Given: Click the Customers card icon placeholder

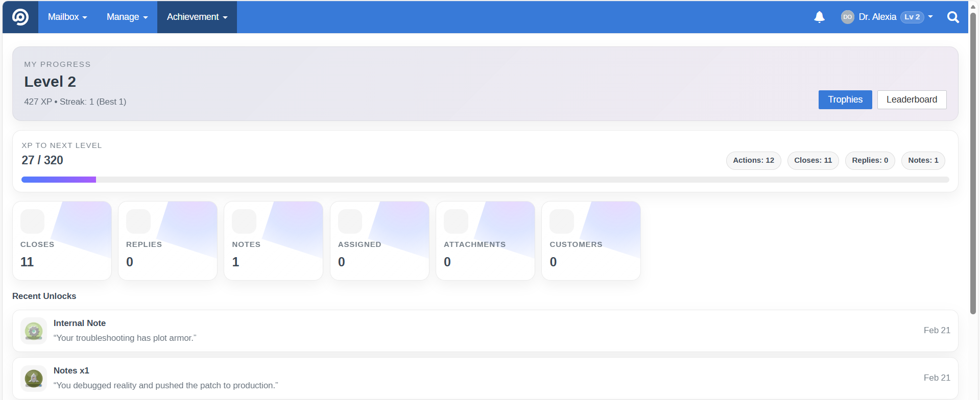Looking at the screenshot, I should 562,221.
